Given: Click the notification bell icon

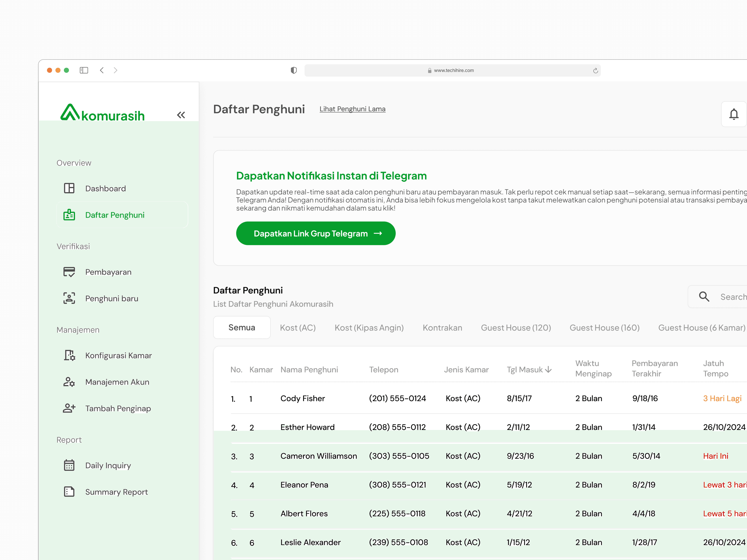Looking at the screenshot, I should coord(734,114).
